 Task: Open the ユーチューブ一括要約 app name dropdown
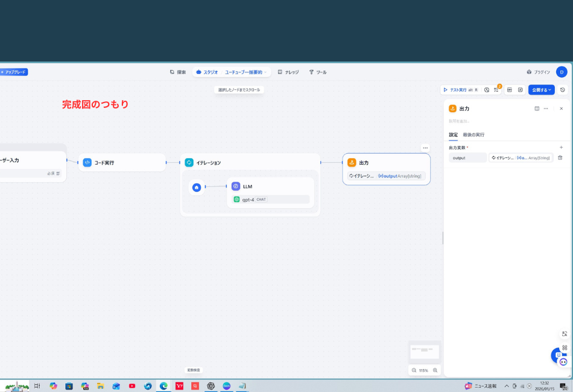pyautogui.click(x=245, y=72)
